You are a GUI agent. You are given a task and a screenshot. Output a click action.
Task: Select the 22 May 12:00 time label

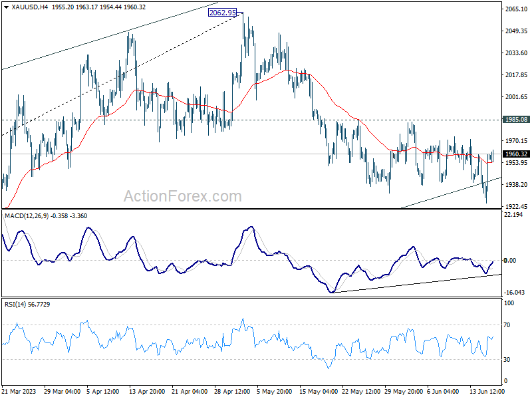point(360,392)
